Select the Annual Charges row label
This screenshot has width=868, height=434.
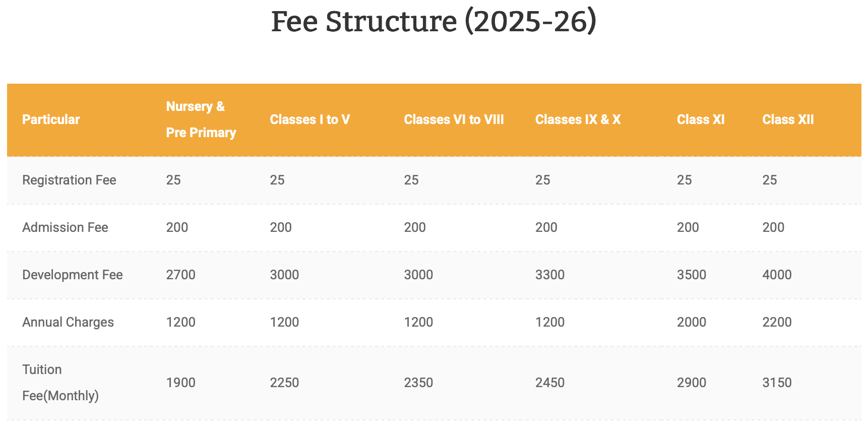[68, 322]
